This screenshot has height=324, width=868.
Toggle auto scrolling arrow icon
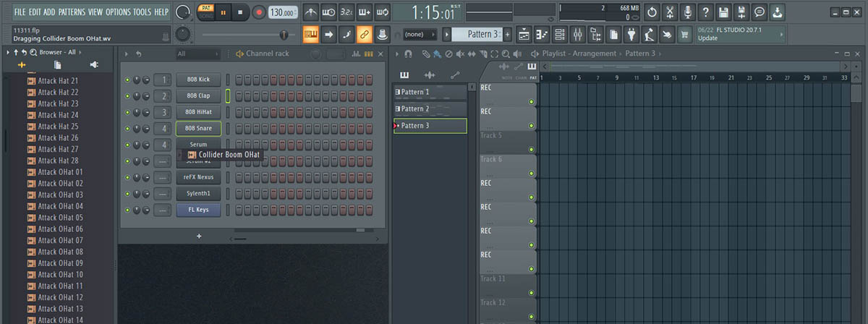click(329, 34)
